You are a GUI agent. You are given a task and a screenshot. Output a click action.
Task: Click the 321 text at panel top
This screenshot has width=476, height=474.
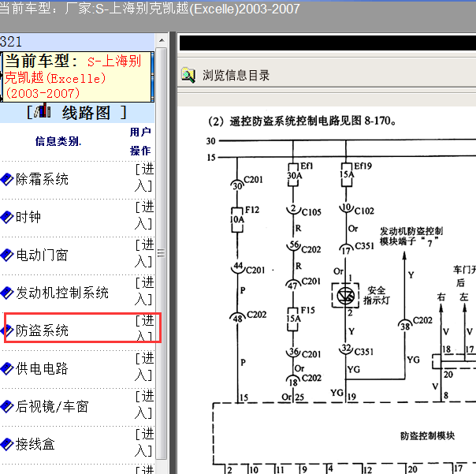pos(11,41)
